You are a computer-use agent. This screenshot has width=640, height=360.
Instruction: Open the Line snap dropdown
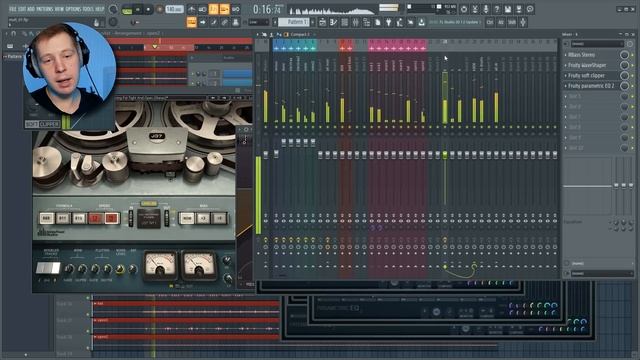click(259, 22)
